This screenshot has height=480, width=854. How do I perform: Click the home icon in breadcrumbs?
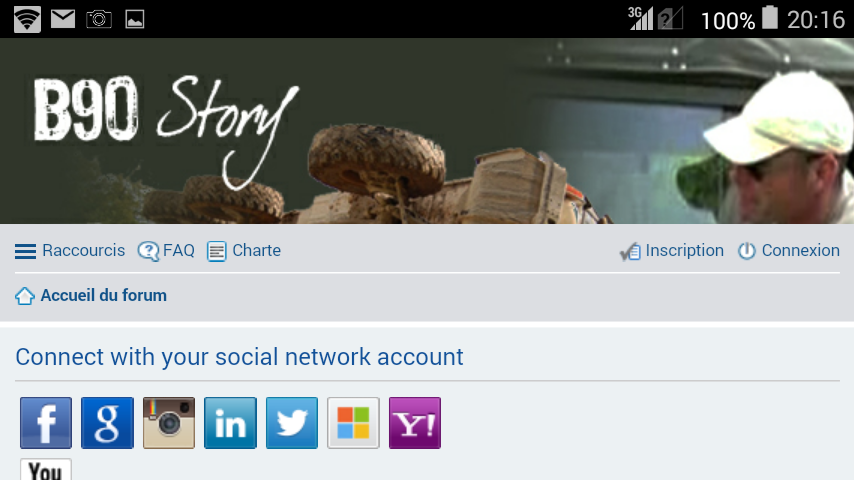coord(25,296)
